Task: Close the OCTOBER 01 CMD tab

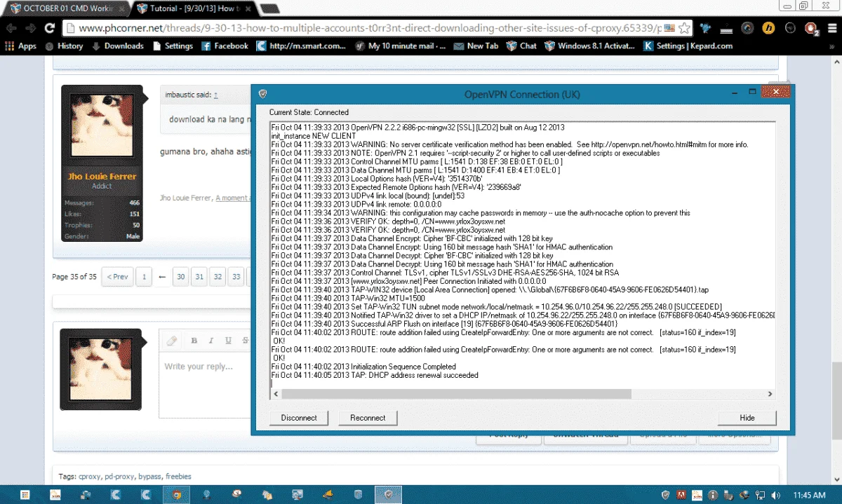Action: tap(121, 8)
